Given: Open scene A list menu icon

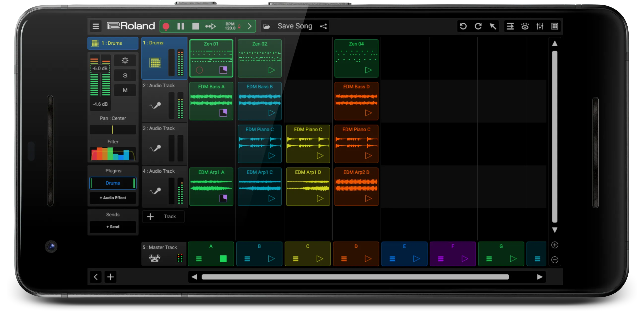Looking at the screenshot, I should coord(199,259).
